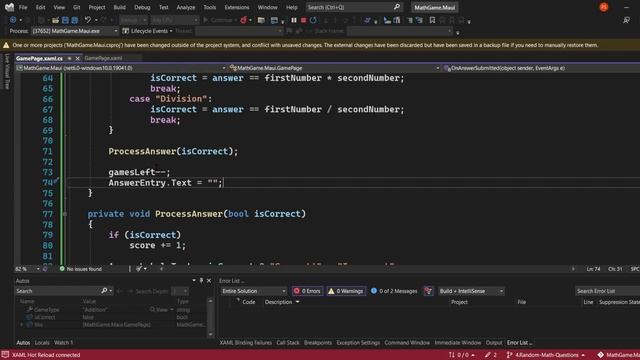Click the ProcessAnswer(isCorrect) call on line 71
Image resolution: width=640 pixels, height=360 pixels.
[x=173, y=151]
